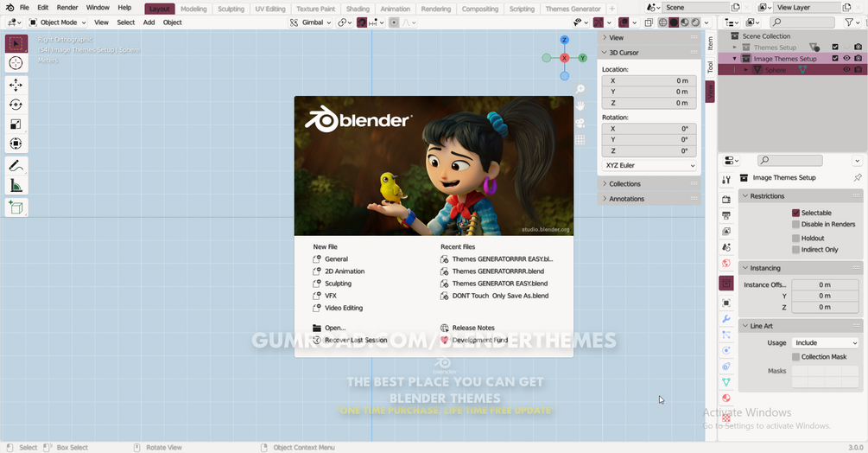Select the Measure tool
The image size is (868, 453).
tap(16, 186)
